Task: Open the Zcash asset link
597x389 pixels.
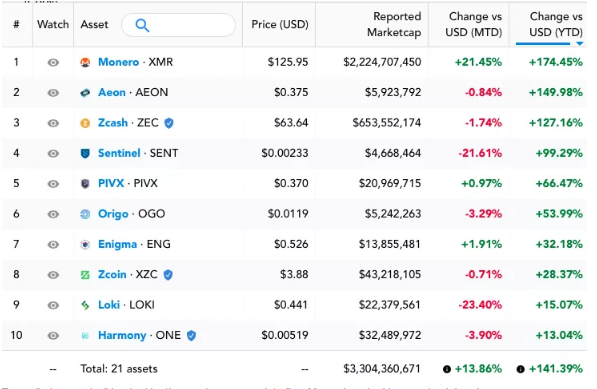Action: tap(113, 123)
